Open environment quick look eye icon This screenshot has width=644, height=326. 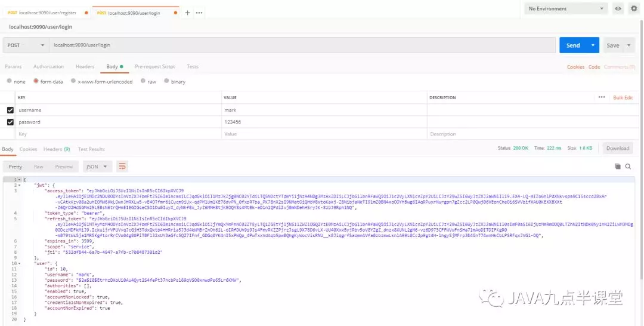[x=618, y=8]
